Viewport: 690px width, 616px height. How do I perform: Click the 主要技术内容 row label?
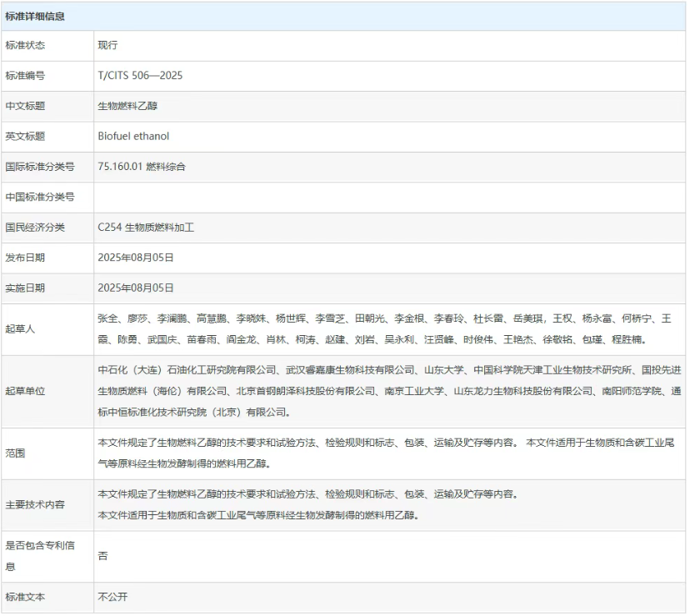click(x=35, y=504)
